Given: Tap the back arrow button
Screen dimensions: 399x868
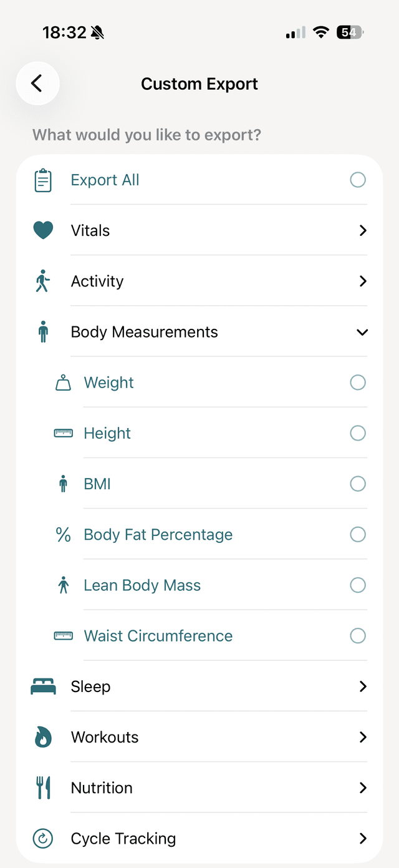Looking at the screenshot, I should pyautogui.click(x=37, y=83).
